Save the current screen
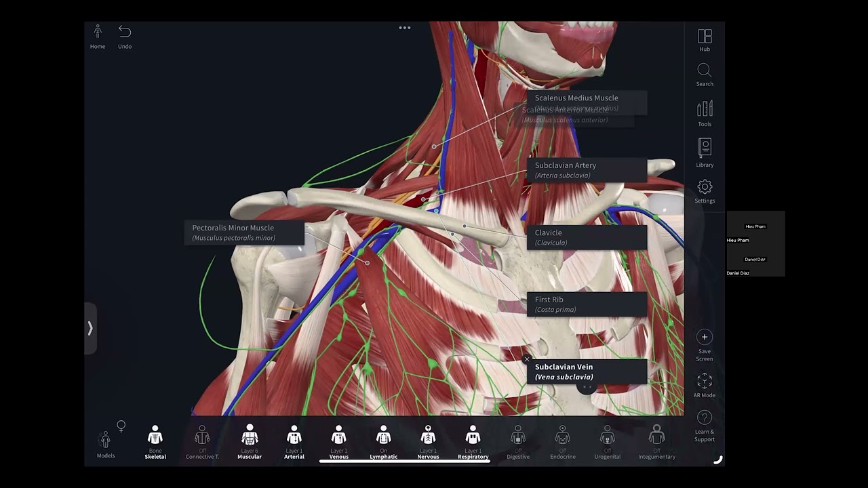868x488 pixels. (705, 346)
